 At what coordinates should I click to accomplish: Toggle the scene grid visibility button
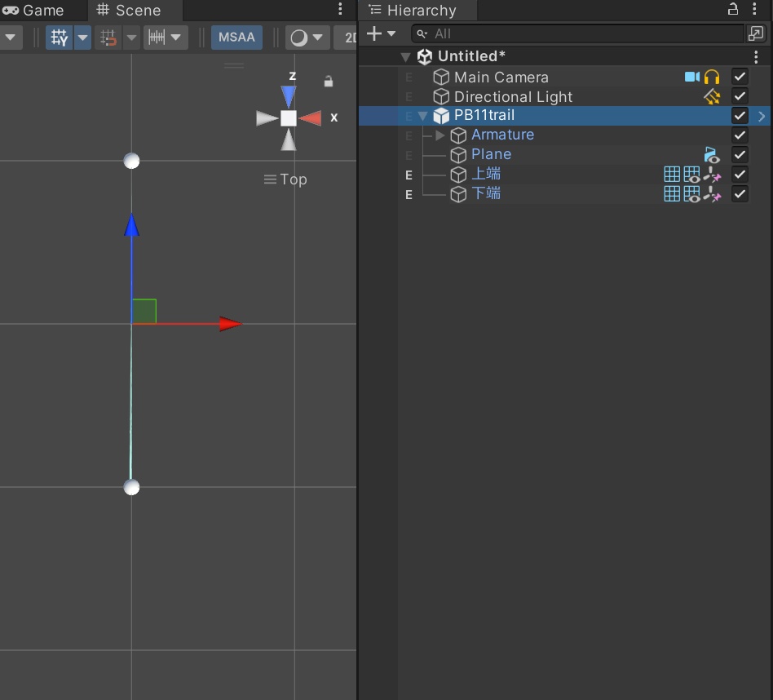pos(60,37)
